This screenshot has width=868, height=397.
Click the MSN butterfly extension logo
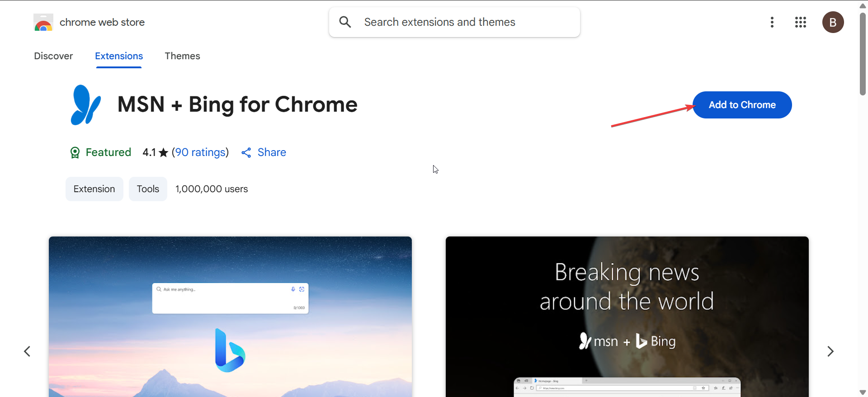point(85,105)
